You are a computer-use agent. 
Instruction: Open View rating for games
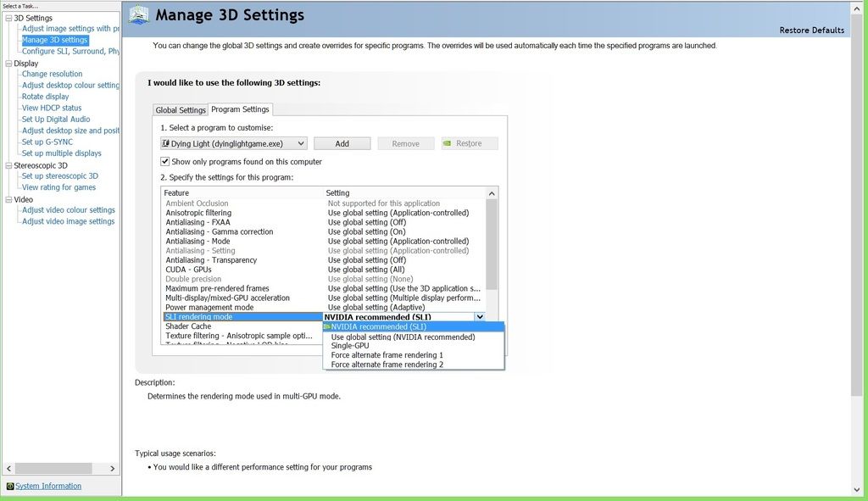click(58, 187)
